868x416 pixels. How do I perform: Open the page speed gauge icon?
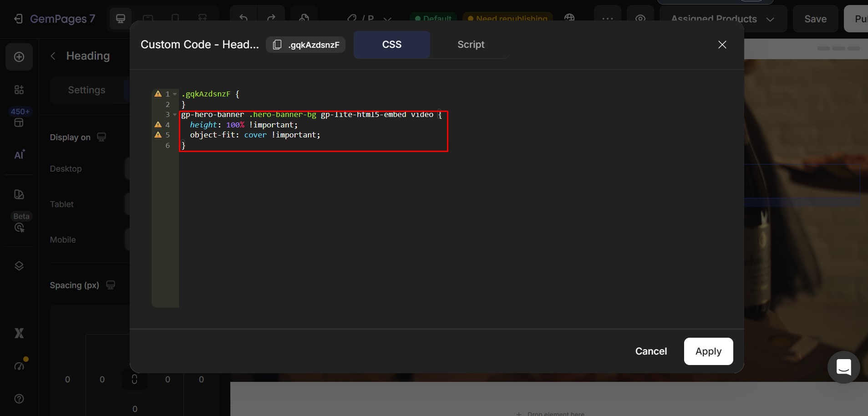point(19,366)
